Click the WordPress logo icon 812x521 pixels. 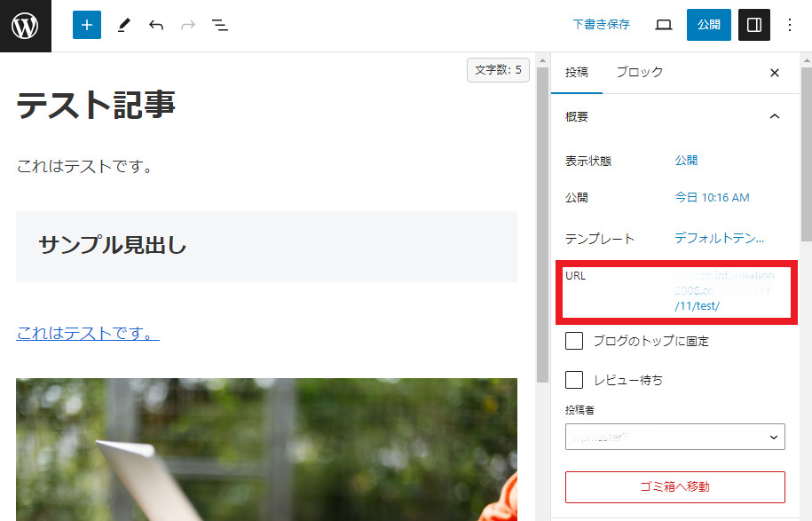click(x=25, y=25)
